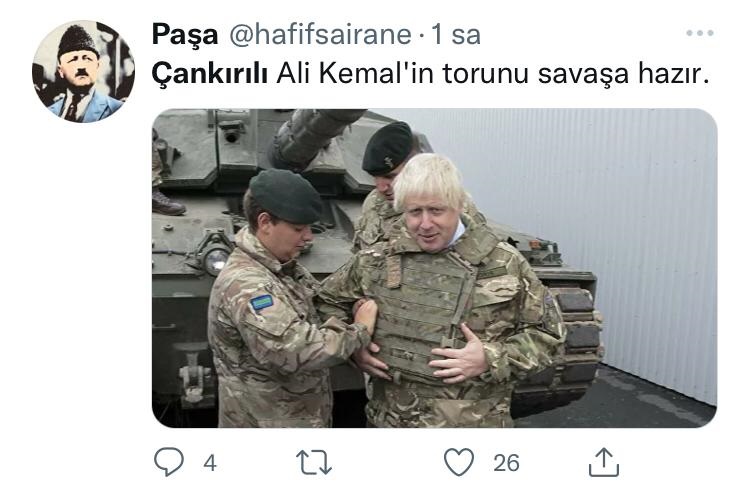Click the display name Paşa

(185, 35)
